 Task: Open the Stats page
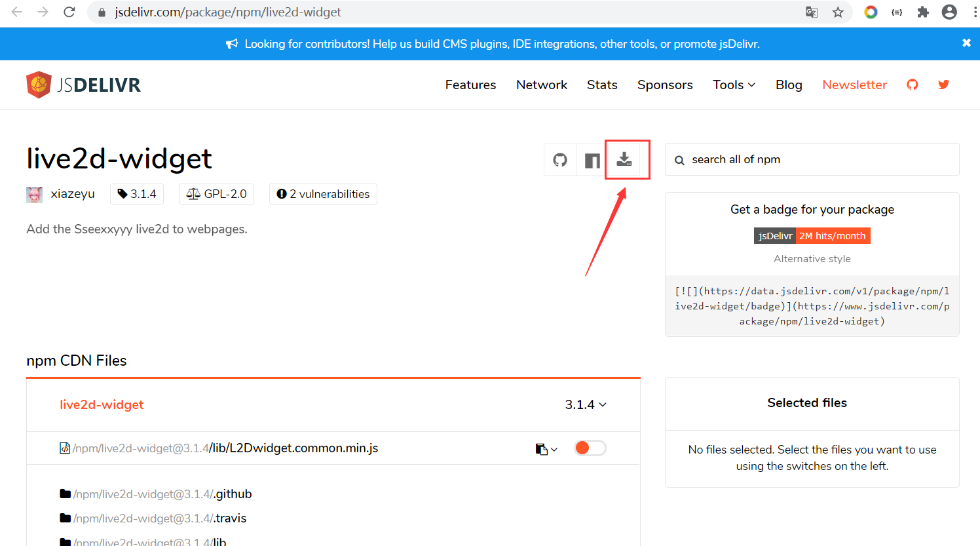pos(602,85)
